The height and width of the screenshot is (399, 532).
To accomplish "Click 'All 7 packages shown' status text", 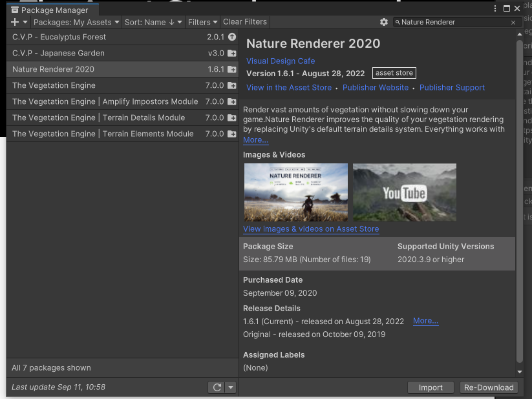I will (x=51, y=368).
